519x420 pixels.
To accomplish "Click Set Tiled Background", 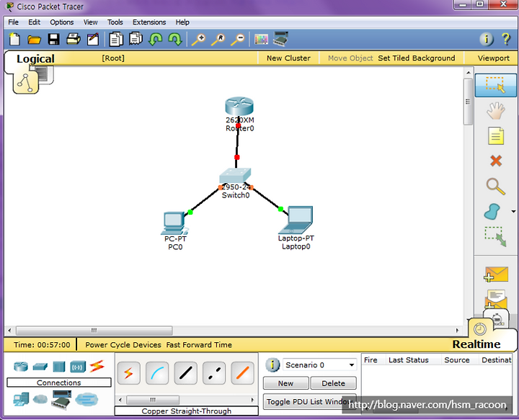I will pyautogui.click(x=417, y=58).
